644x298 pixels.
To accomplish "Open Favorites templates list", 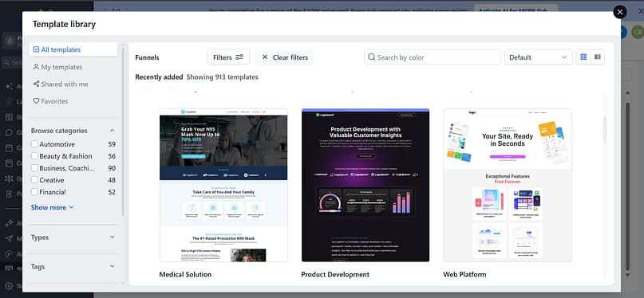I will [50, 101].
